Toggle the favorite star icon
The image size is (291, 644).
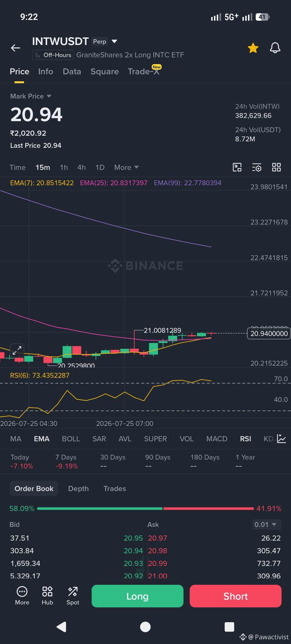coord(253,48)
